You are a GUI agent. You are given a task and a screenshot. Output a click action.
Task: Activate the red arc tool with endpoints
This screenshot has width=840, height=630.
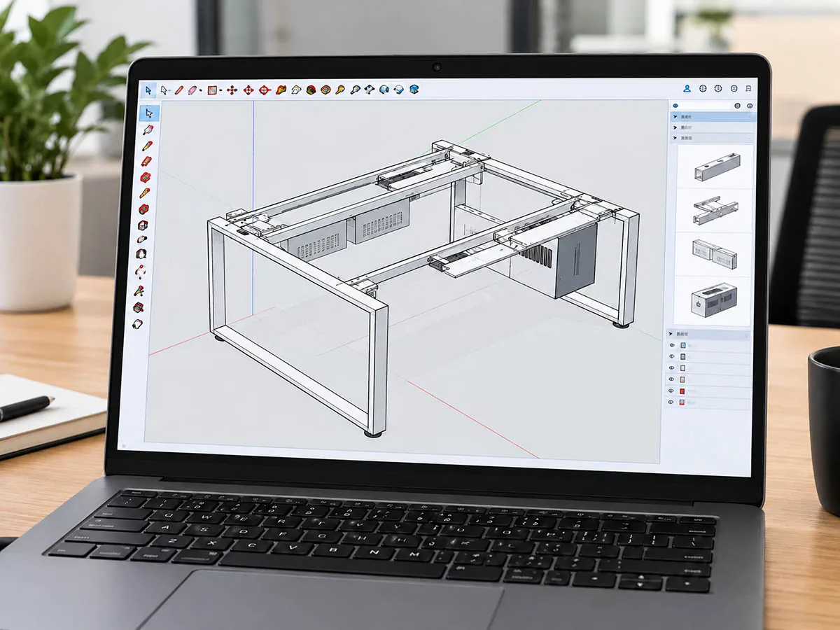(x=141, y=271)
